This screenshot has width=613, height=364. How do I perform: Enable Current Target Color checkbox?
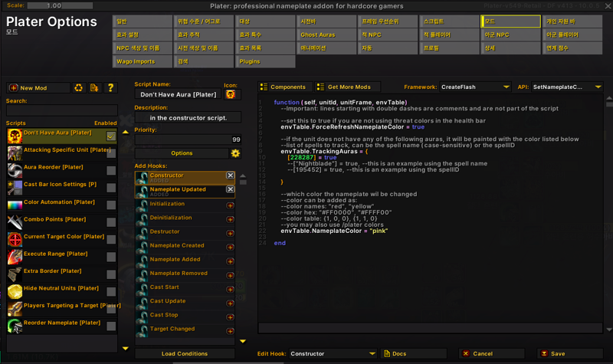click(111, 240)
